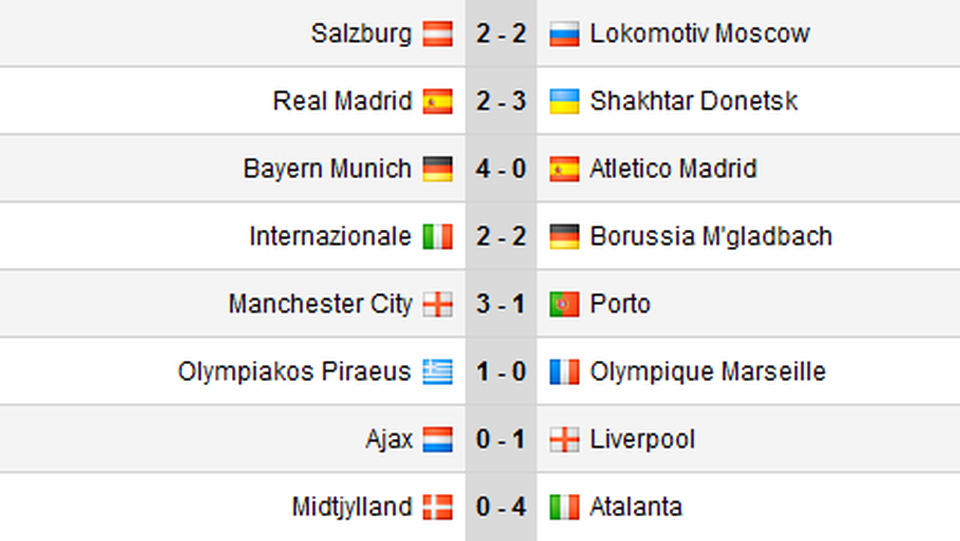Screen dimensions: 960x541
Task: Open the Manchester City team link
Action: (320, 304)
